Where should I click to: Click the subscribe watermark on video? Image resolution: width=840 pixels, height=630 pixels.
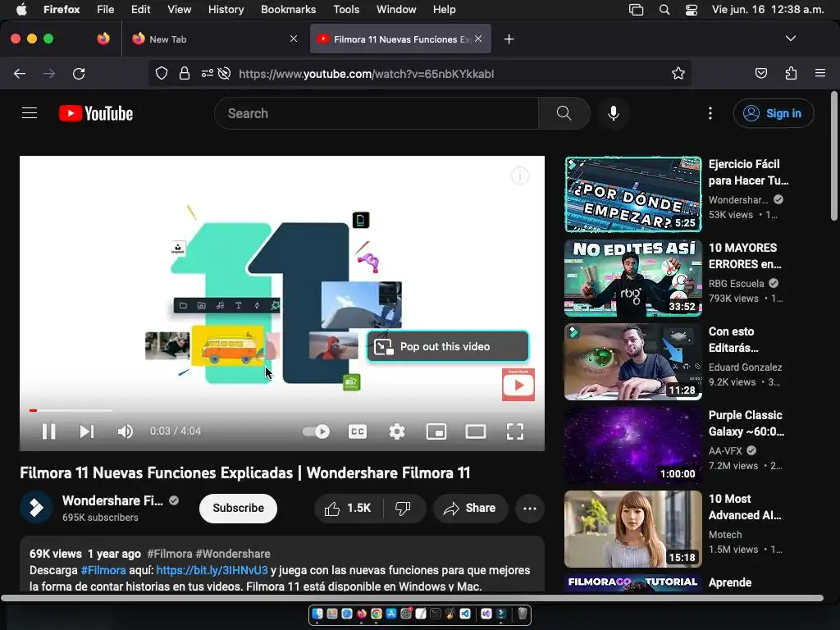click(518, 384)
